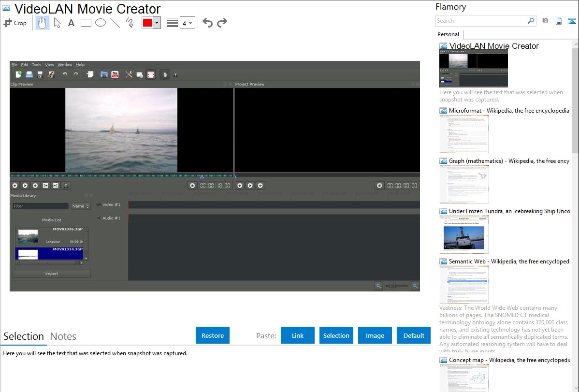
Task: Click the Open Project icon
Action: (29, 74)
